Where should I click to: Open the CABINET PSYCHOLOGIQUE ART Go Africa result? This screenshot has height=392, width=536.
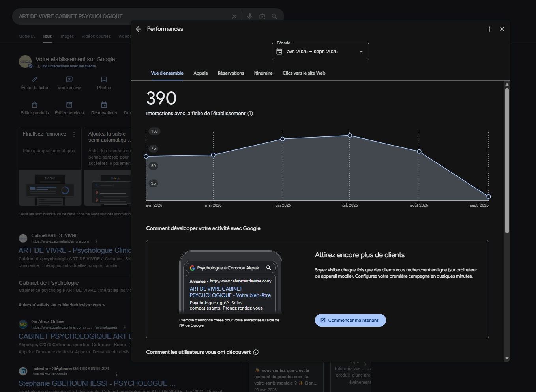click(75, 336)
